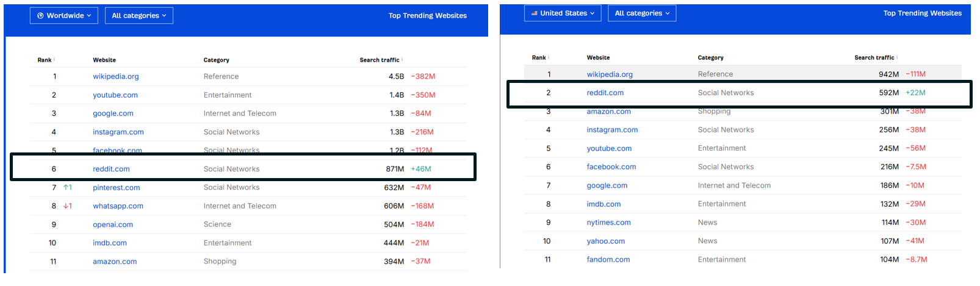Open All categories dropdown in Worldwide panel
980x286 pixels.
point(139,16)
